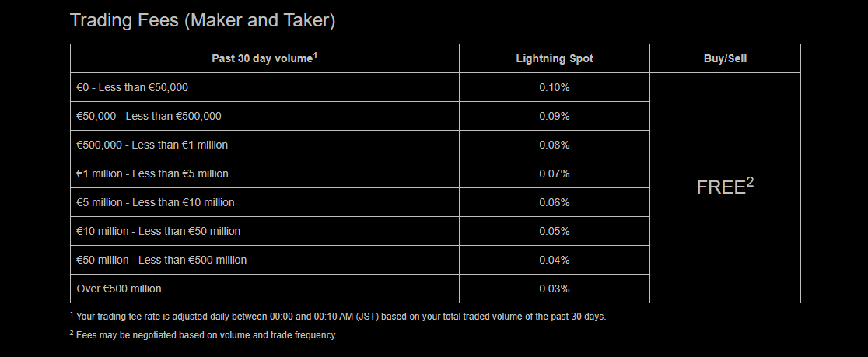The height and width of the screenshot is (357, 868).
Task: Click the Trading Fees (Maker and Taker) heading
Action: [x=202, y=21]
